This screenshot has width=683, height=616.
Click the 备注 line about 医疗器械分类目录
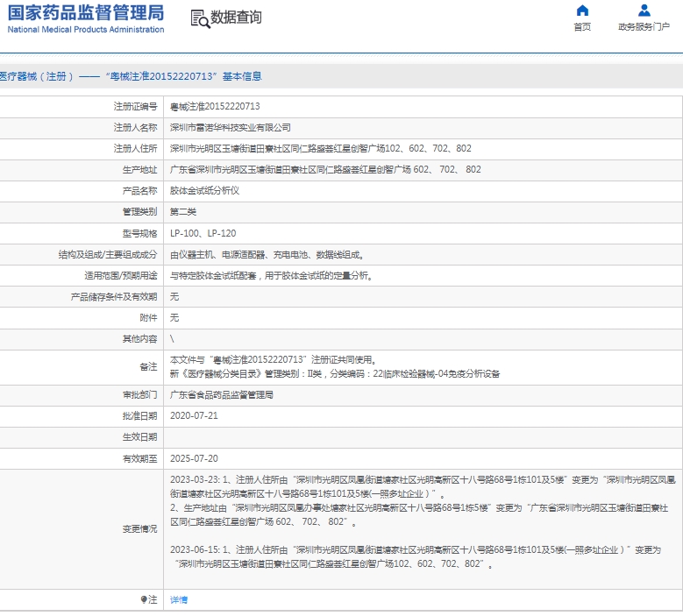335,374
